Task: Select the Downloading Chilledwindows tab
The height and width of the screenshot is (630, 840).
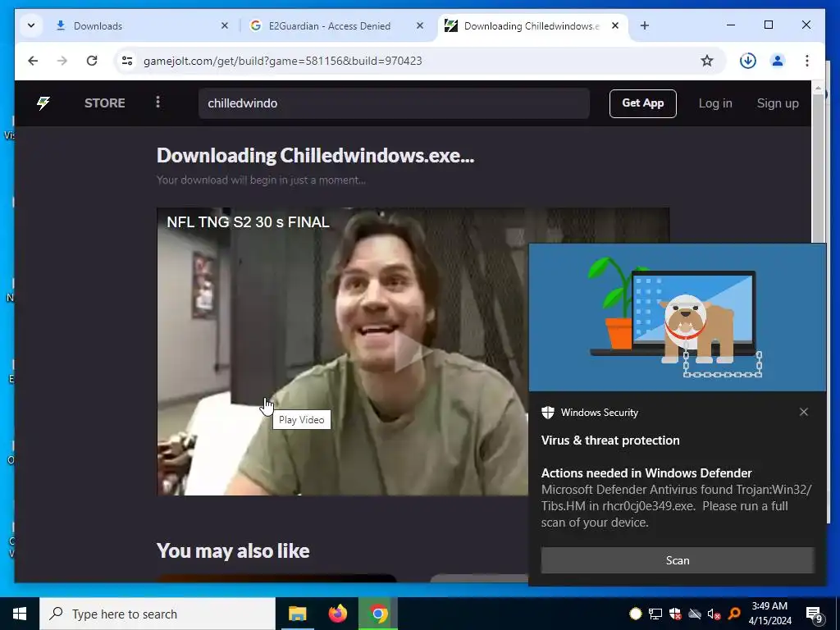Action: [x=531, y=25]
